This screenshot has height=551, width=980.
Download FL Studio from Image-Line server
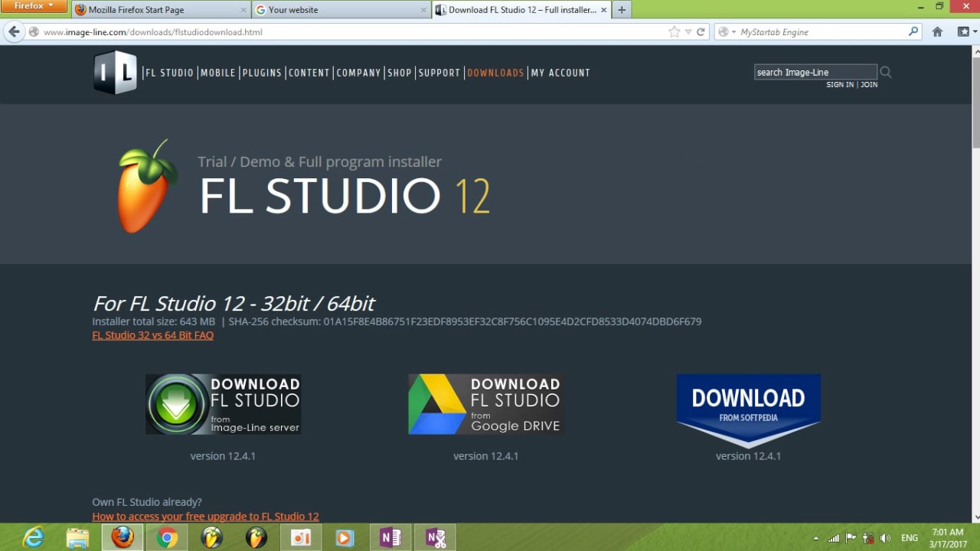(x=223, y=404)
